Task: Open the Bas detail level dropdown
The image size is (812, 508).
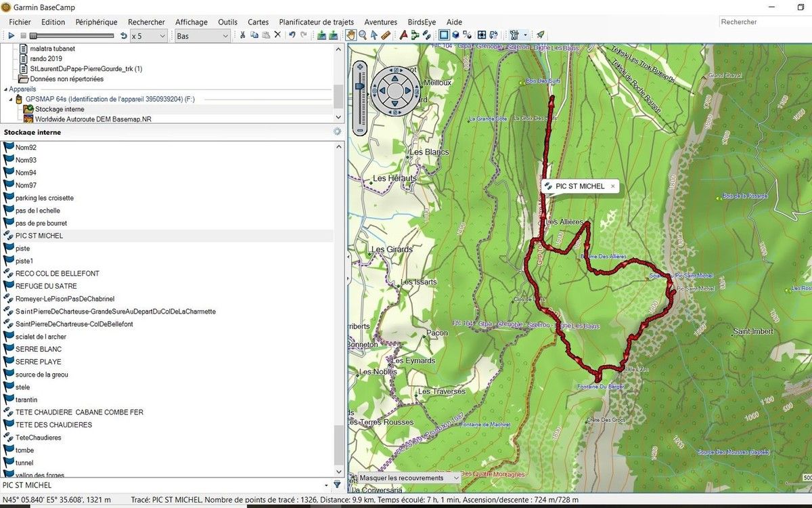Action: tap(202, 35)
